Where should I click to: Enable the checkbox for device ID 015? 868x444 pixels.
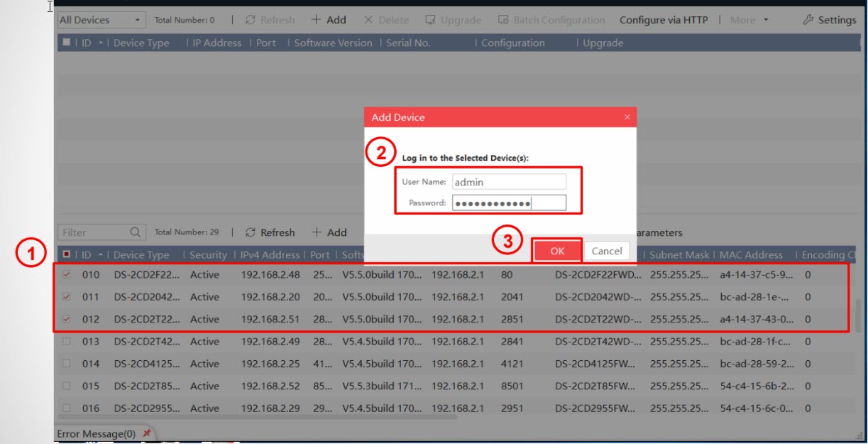point(67,386)
